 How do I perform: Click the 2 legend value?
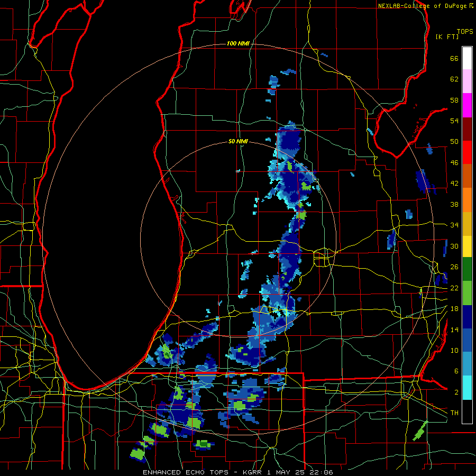coord(456,392)
